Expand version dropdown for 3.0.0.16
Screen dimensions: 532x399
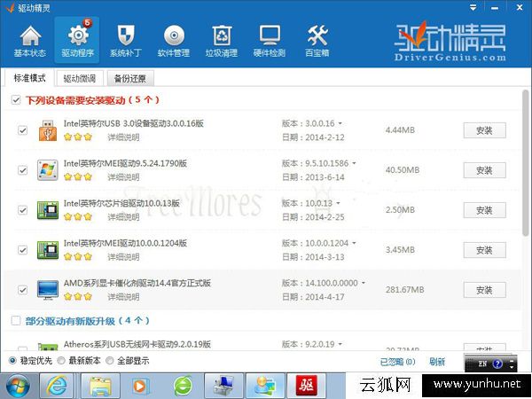[x=340, y=123]
